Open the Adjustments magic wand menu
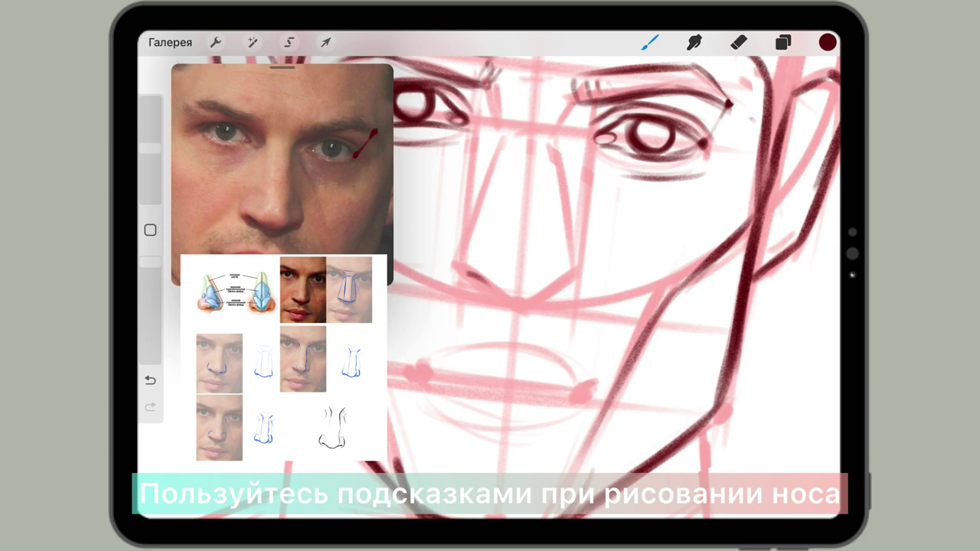 click(x=253, y=43)
